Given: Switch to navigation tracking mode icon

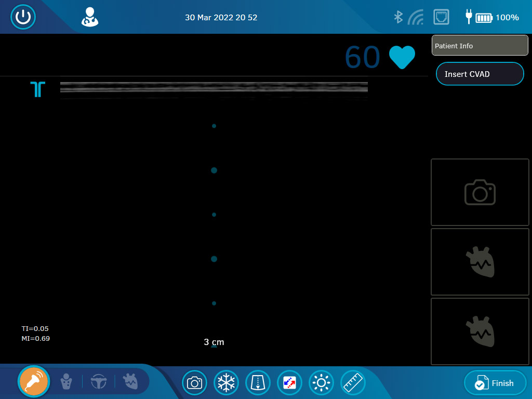Looking at the screenshot, I should click(x=98, y=382).
